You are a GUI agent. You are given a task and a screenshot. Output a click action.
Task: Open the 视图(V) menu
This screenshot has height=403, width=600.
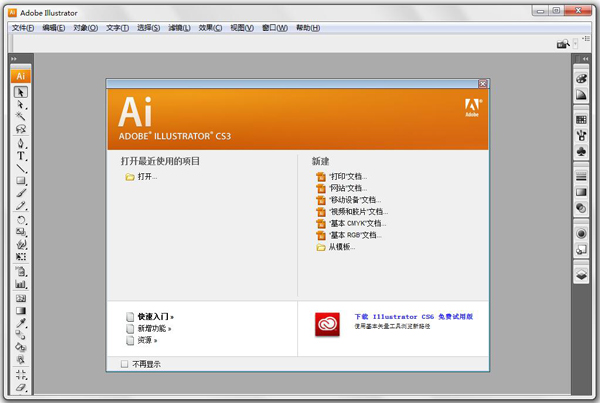click(x=242, y=28)
